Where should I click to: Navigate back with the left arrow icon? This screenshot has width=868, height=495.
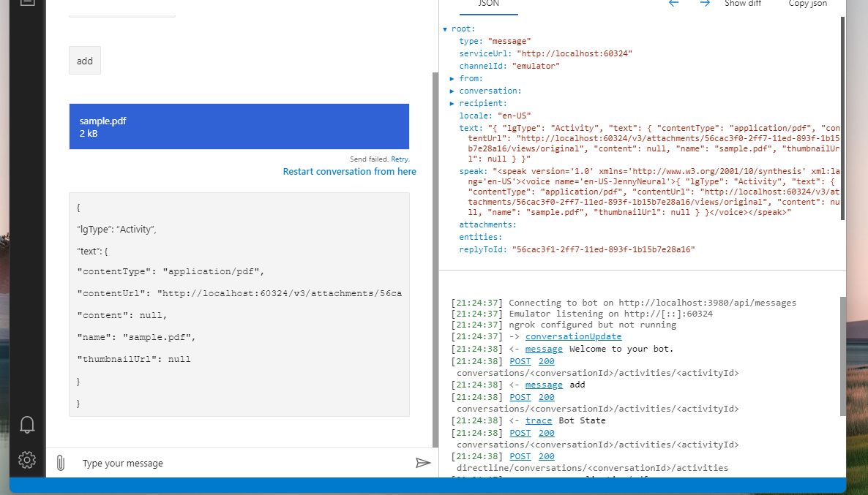click(x=673, y=3)
